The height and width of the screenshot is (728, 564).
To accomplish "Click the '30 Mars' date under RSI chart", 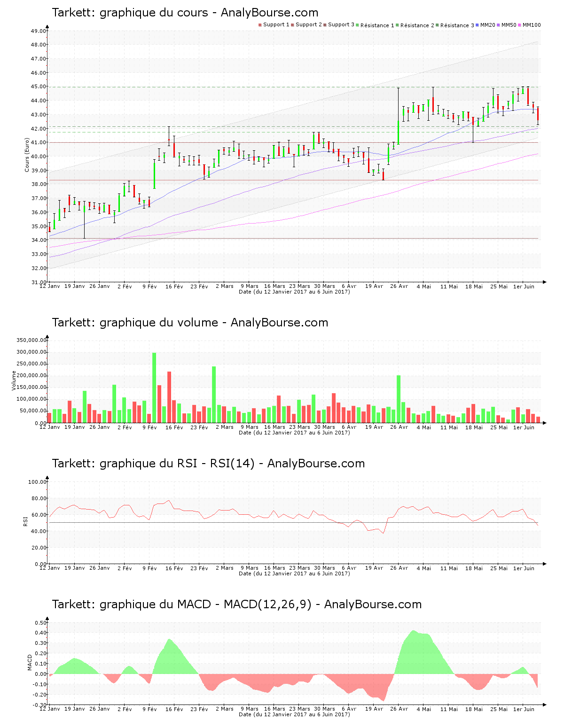I will [324, 568].
